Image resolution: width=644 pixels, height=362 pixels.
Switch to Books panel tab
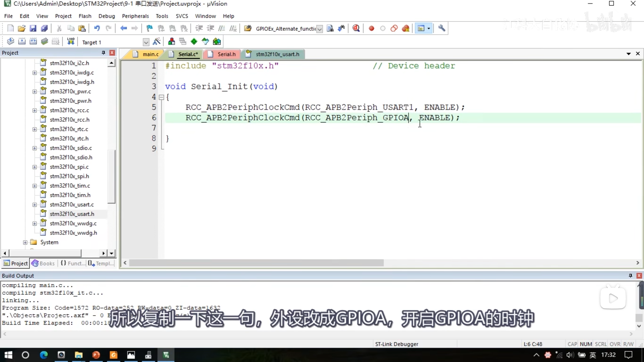point(44,263)
